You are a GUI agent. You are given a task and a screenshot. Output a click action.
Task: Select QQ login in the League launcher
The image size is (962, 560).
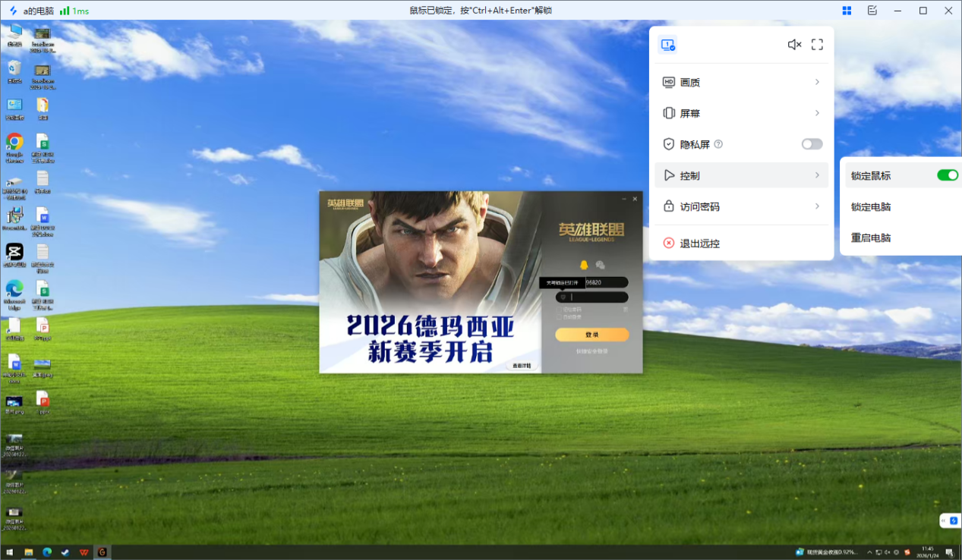[584, 265]
